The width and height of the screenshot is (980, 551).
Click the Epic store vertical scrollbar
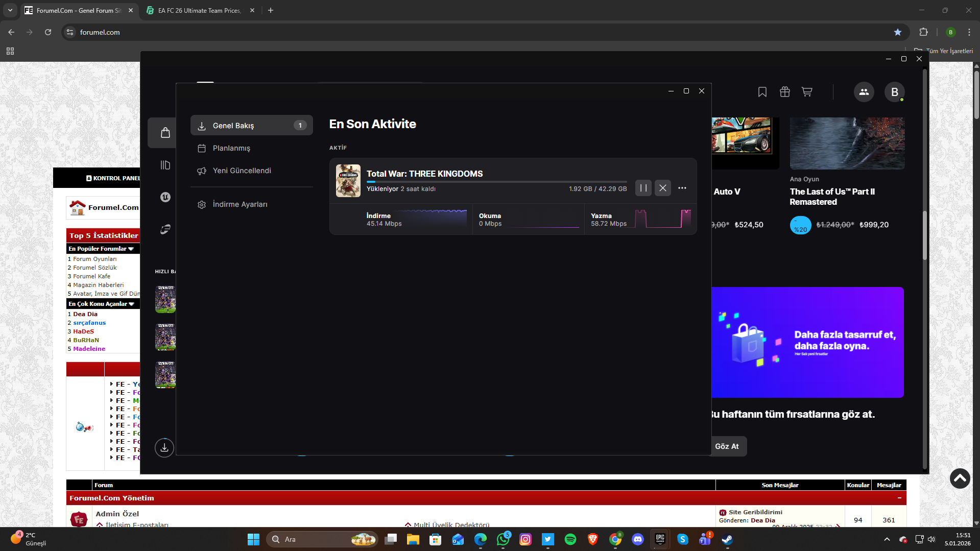(924, 235)
